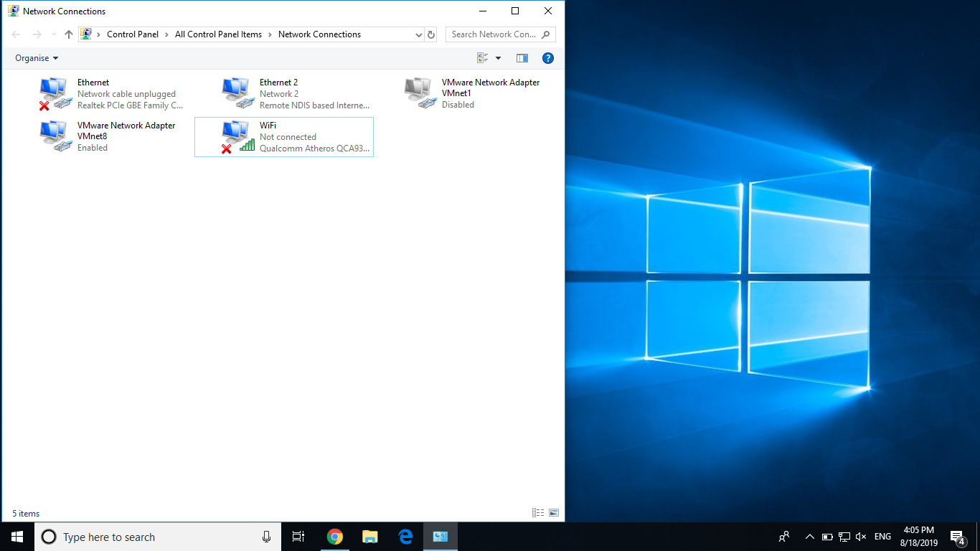Click the 'Enabled' status under VMnet8

click(x=93, y=148)
